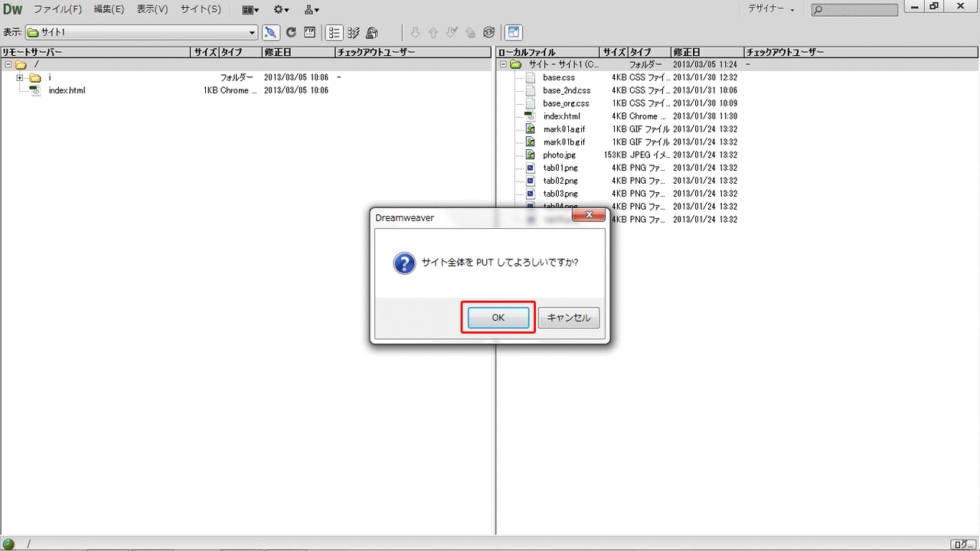Click the base.css file icon
This screenshot has height=551, width=980.
point(530,77)
